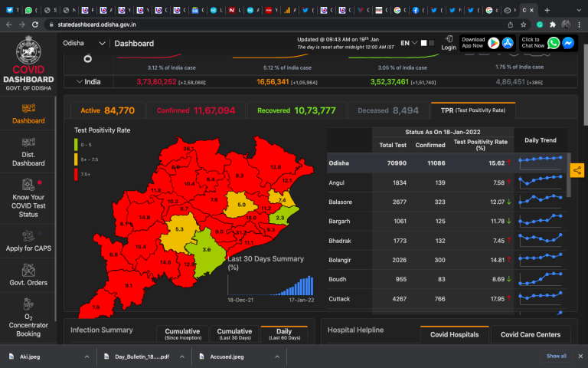This screenshot has height=368, width=588.
Task: Open the EN language dropdown
Action: pos(409,43)
